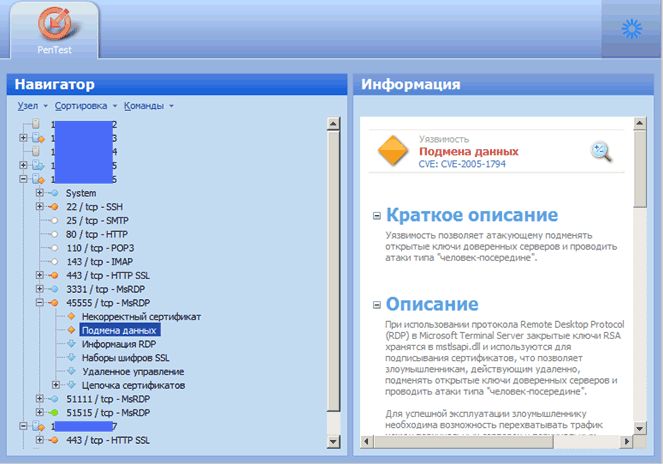This screenshot has height=464, width=663.
Task: Click the blue sunburst icon in top-right corner
Action: point(630,29)
